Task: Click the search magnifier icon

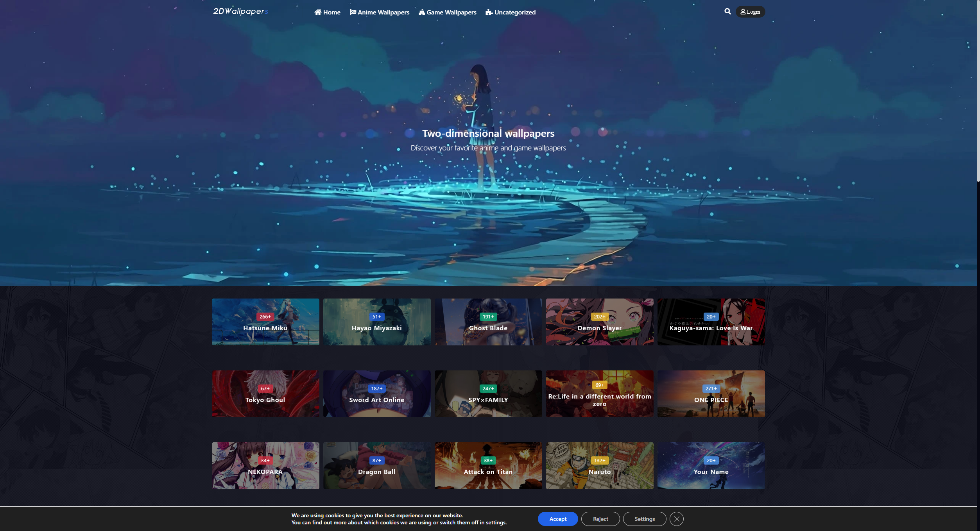Action: point(727,11)
